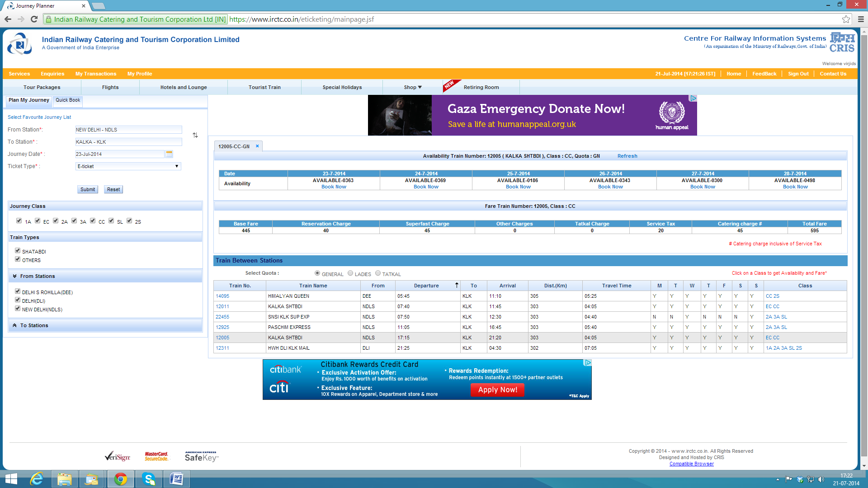Click Apply Now on Citibank ad
Viewport: 868px width, 488px height.
pyautogui.click(x=498, y=389)
